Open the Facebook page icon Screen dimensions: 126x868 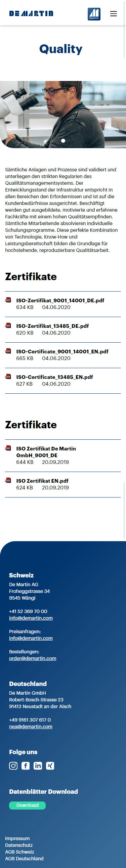coord(26,766)
